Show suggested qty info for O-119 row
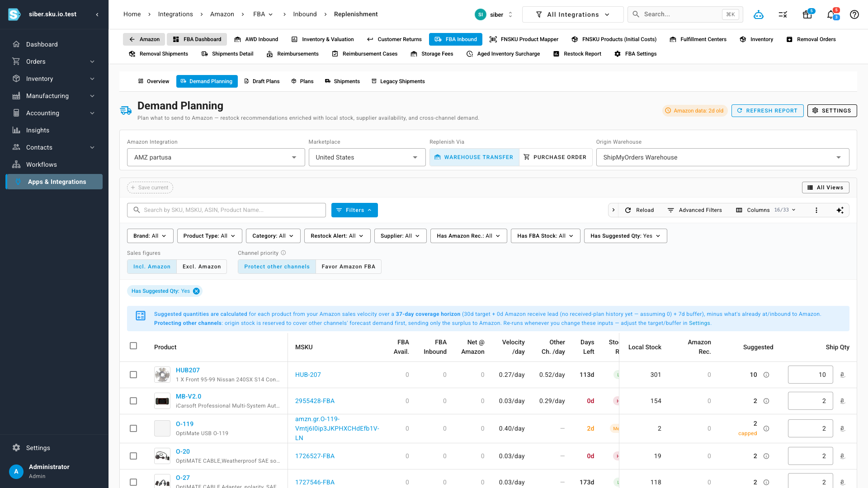 click(766, 428)
